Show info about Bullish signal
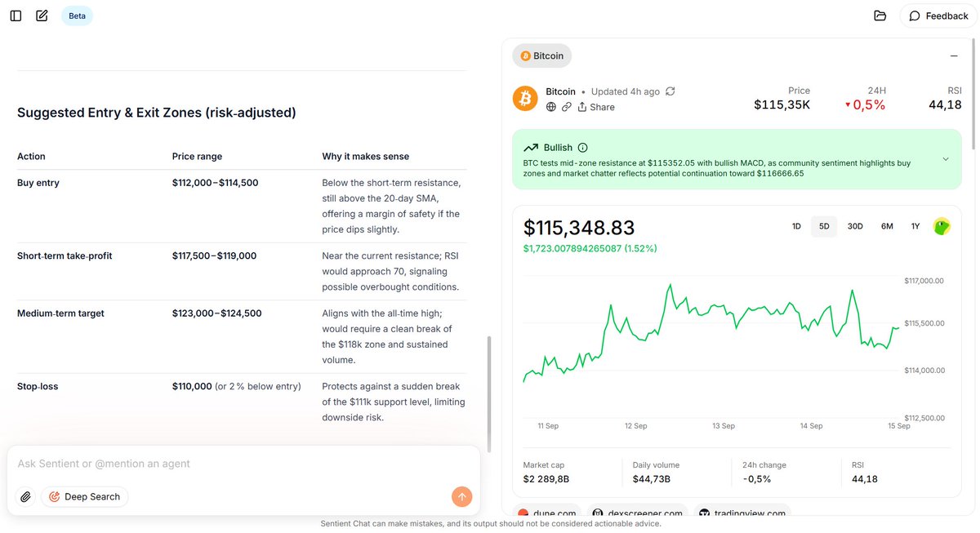This screenshot has width=980, height=533. click(x=582, y=148)
